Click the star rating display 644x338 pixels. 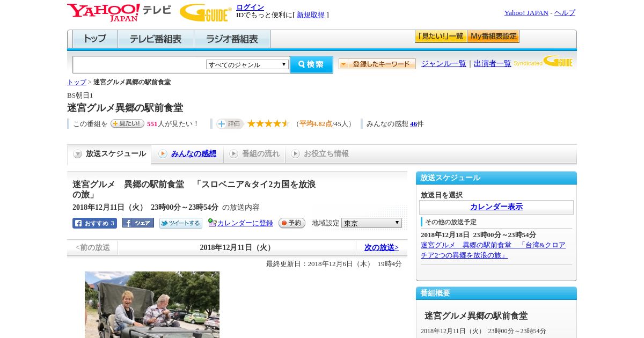click(x=268, y=123)
